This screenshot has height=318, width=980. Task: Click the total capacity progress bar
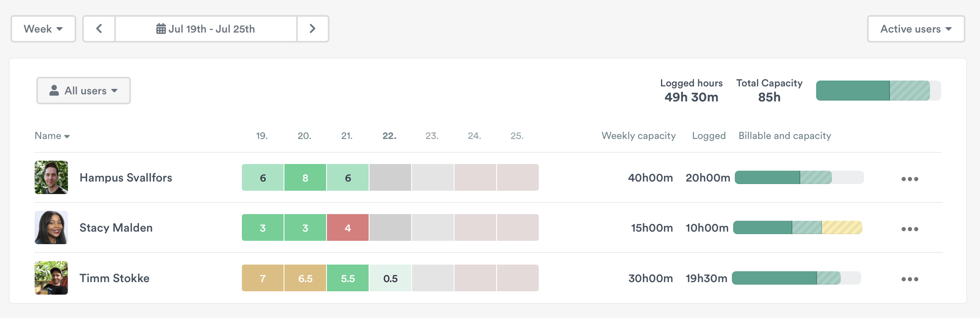click(878, 91)
